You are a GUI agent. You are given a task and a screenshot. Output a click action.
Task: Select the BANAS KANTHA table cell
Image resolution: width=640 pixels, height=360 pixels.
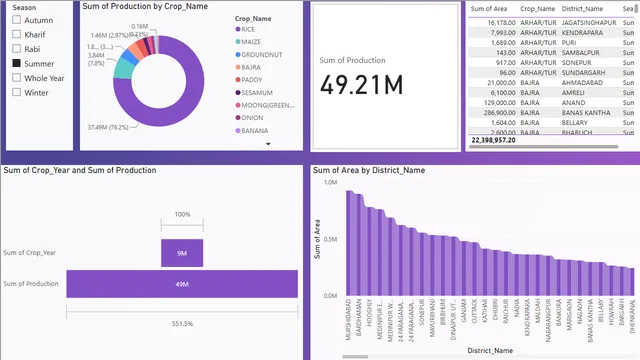tap(586, 113)
